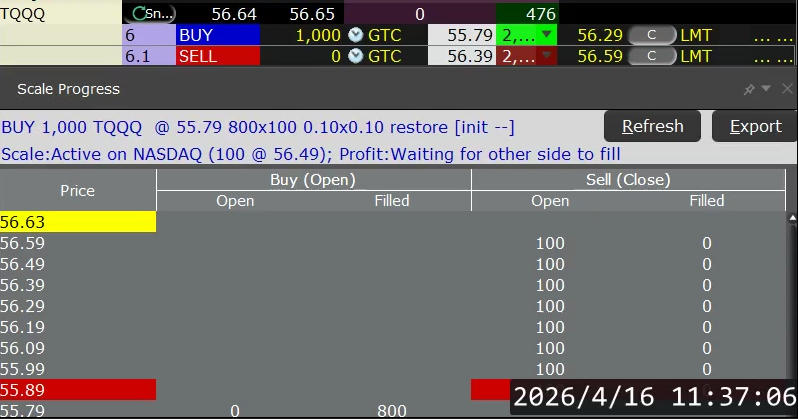The width and height of the screenshot is (798, 419).
Task: Click the Buy (Open) column header
Action: coord(313,180)
